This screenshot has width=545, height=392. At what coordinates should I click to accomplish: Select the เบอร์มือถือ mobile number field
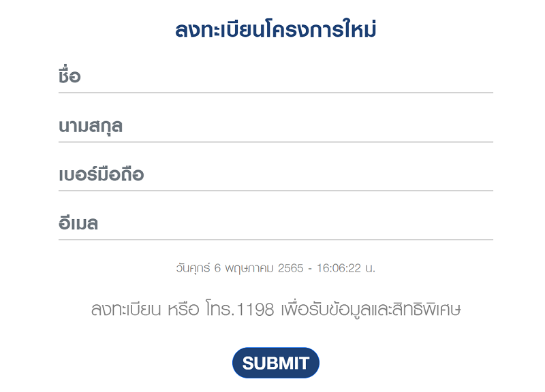point(276,175)
